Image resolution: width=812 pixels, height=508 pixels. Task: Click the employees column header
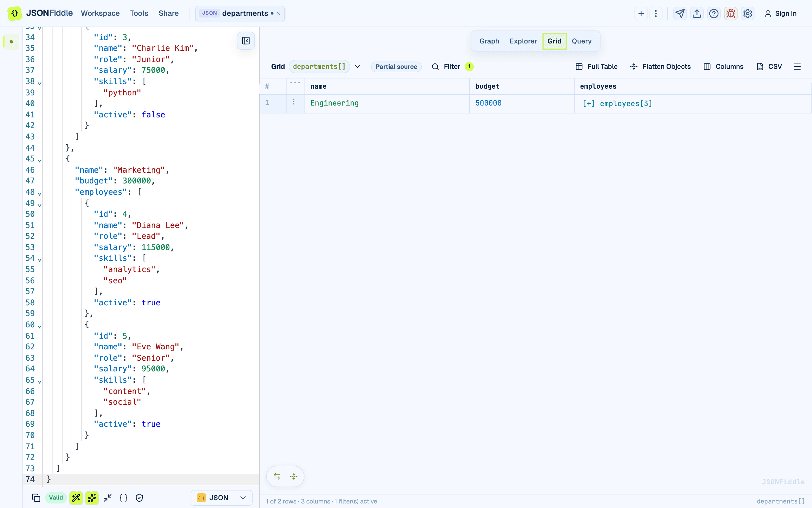[x=693, y=86]
